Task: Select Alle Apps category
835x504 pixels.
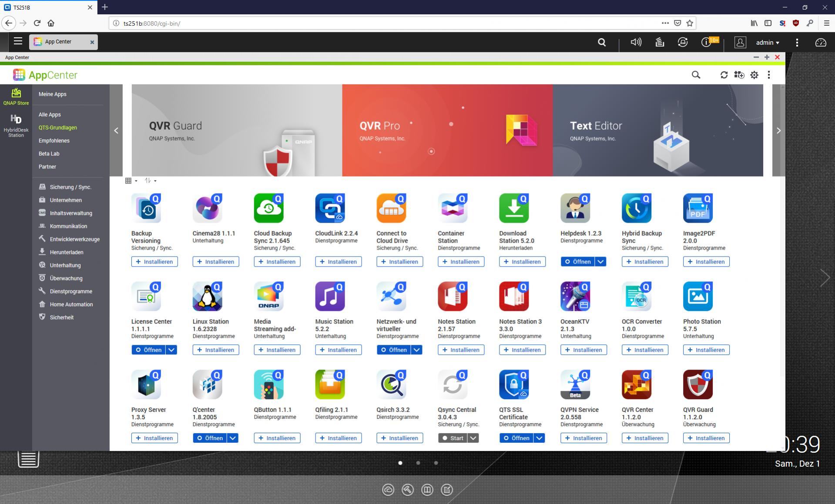Action: click(50, 114)
